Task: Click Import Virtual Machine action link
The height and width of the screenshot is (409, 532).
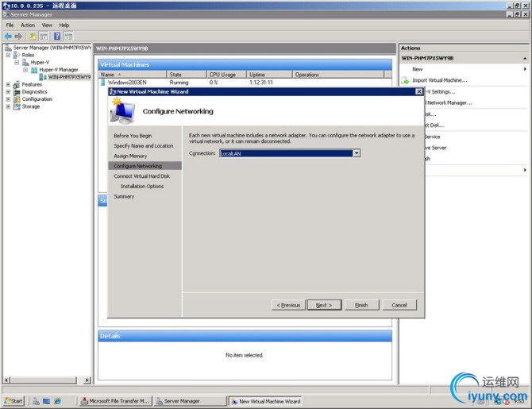Action: pyautogui.click(x=440, y=80)
